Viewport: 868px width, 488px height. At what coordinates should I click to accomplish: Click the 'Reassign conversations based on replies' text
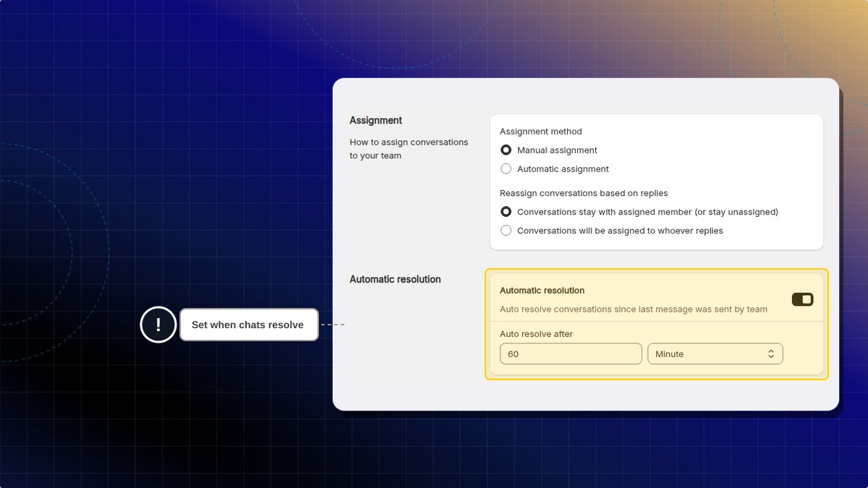click(x=584, y=193)
